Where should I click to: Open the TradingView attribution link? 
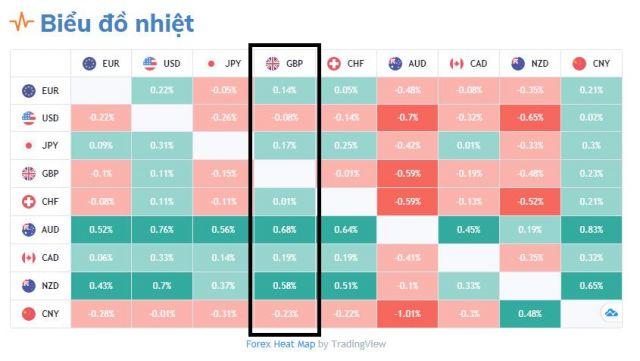[359, 344]
